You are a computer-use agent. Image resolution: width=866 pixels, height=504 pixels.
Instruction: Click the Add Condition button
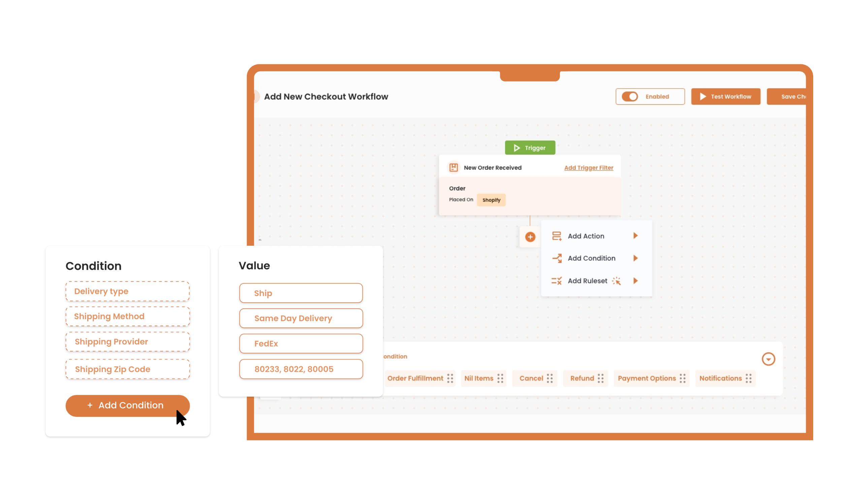tap(127, 405)
